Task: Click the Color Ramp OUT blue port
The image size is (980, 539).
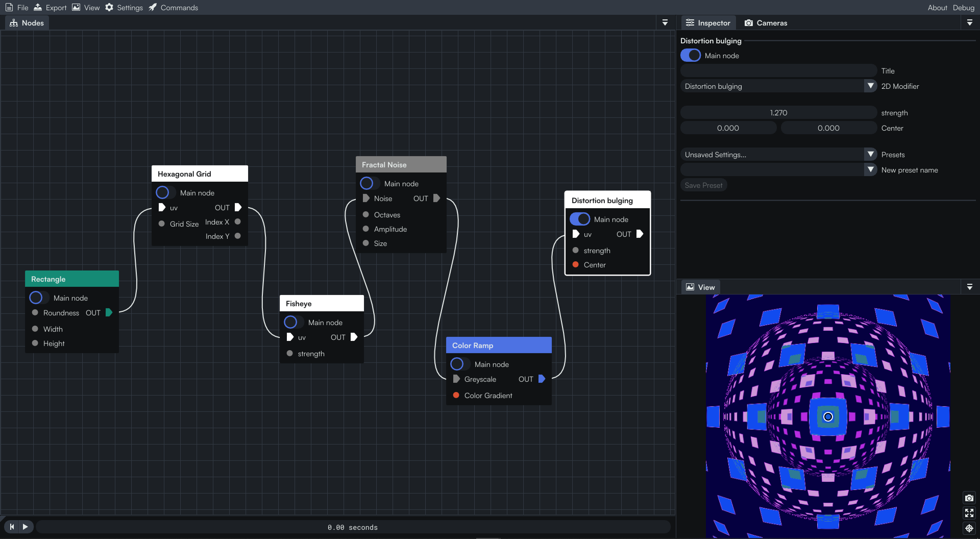Action: point(542,379)
